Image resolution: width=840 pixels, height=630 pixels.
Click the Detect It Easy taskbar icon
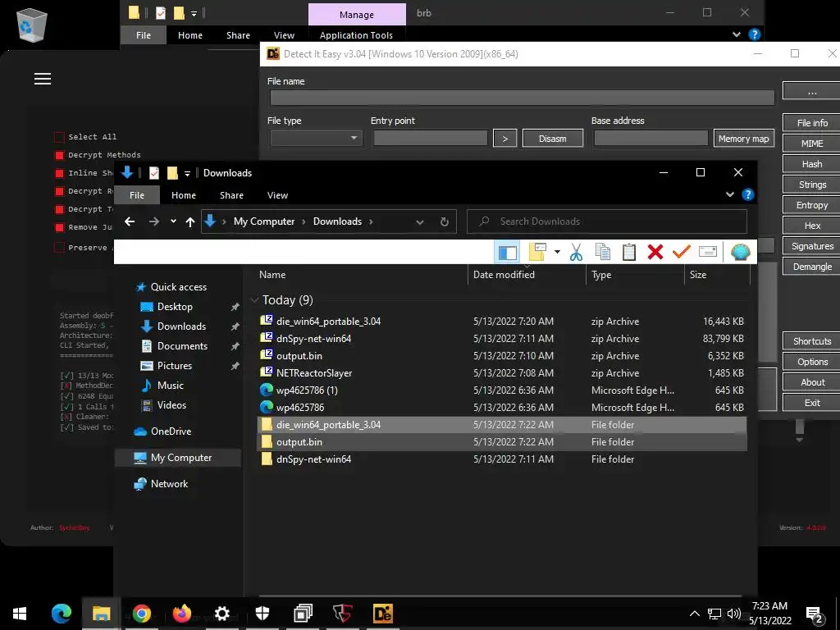click(382, 614)
